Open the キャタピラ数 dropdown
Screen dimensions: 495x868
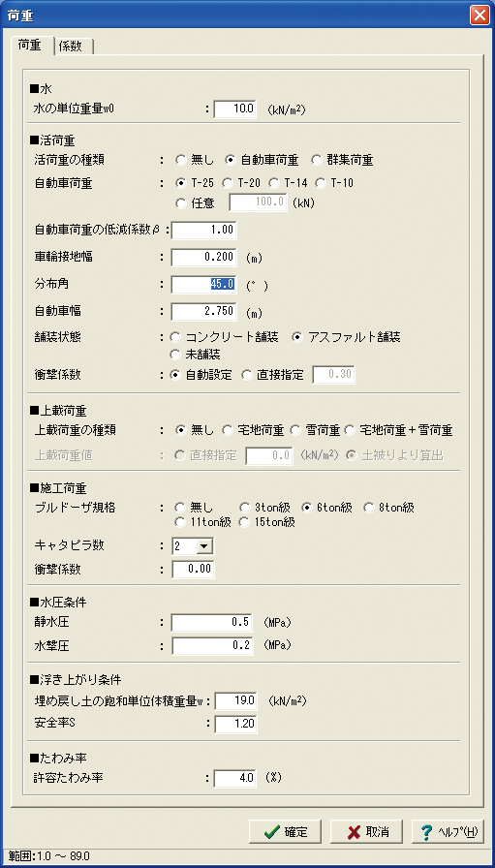click(x=193, y=546)
